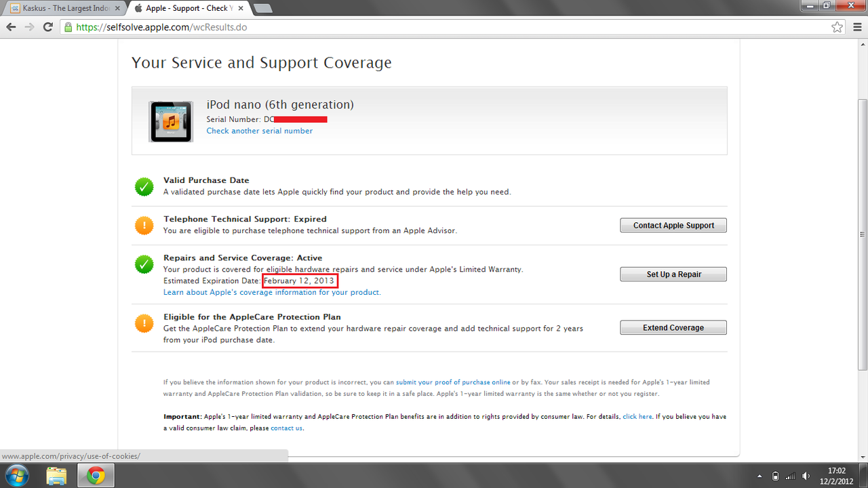This screenshot has width=868, height=488.
Task: Click 'Telephone Technical Support: Expired' text
Action: (x=245, y=219)
